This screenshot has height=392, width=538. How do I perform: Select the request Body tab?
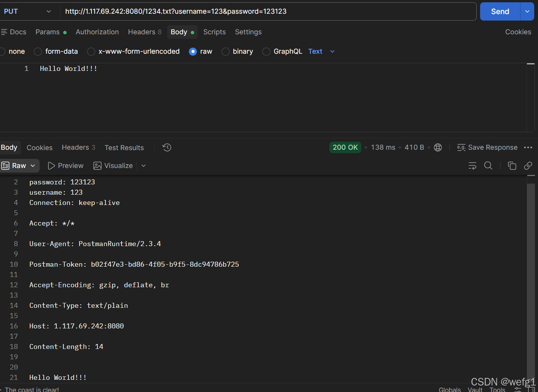(182, 32)
